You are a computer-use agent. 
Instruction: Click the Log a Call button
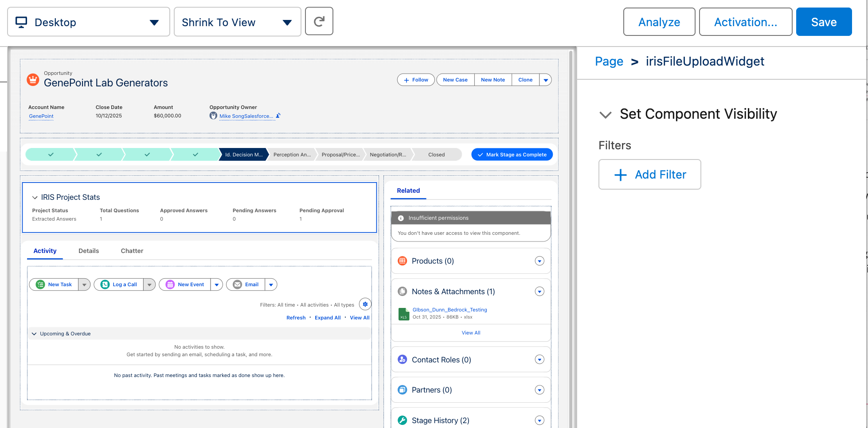pos(119,284)
